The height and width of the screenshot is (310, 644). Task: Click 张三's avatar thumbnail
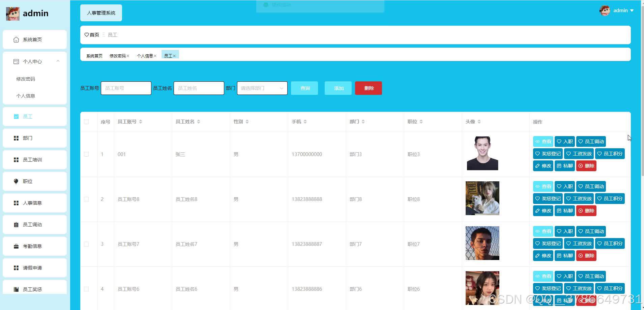point(482,153)
